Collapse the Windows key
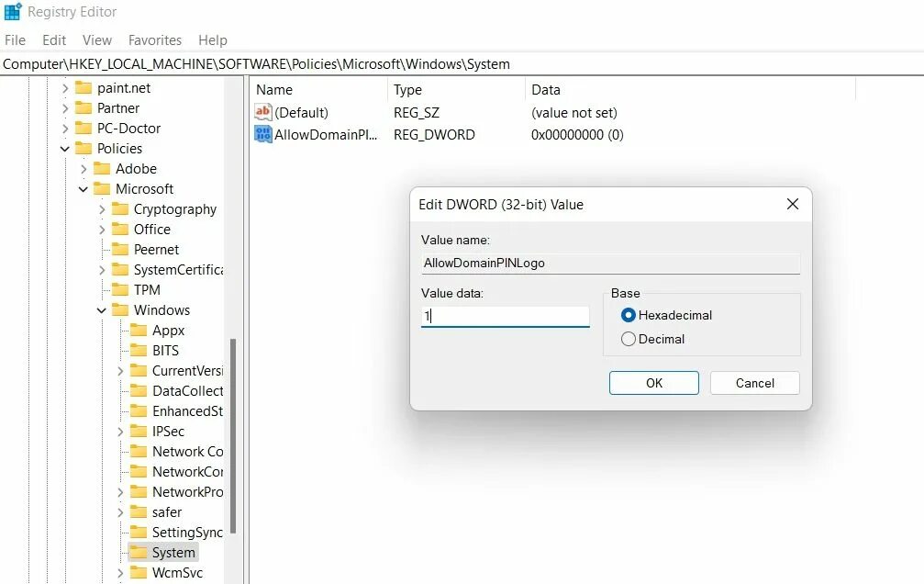The image size is (924, 584). click(x=101, y=310)
